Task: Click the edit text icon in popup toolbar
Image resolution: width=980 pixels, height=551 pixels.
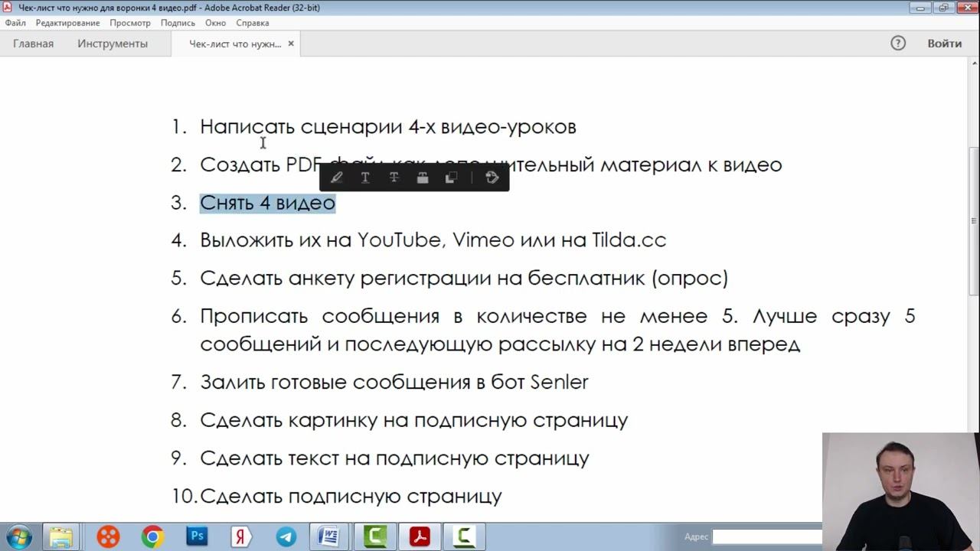Action: coord(422,178)
